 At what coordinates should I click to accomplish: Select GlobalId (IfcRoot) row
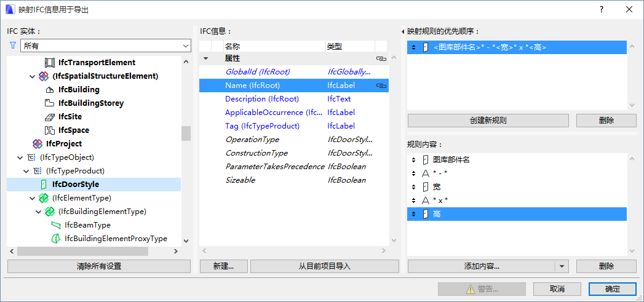point(293,72)
